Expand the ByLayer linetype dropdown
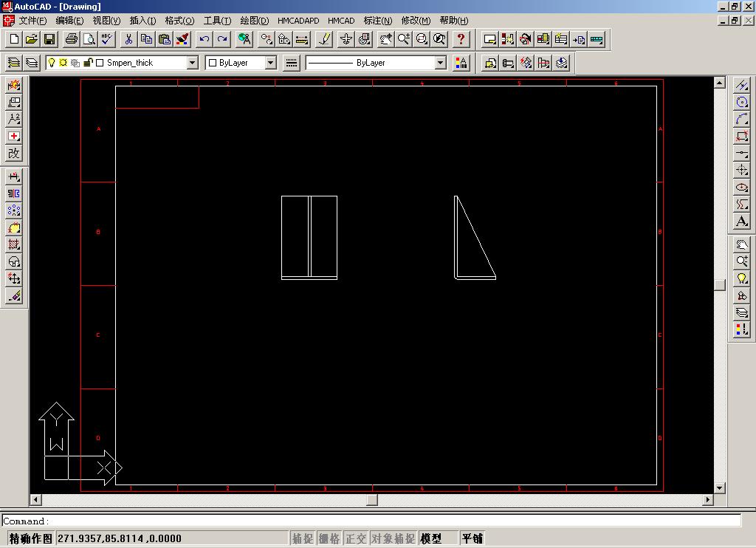 coord(440,63)
